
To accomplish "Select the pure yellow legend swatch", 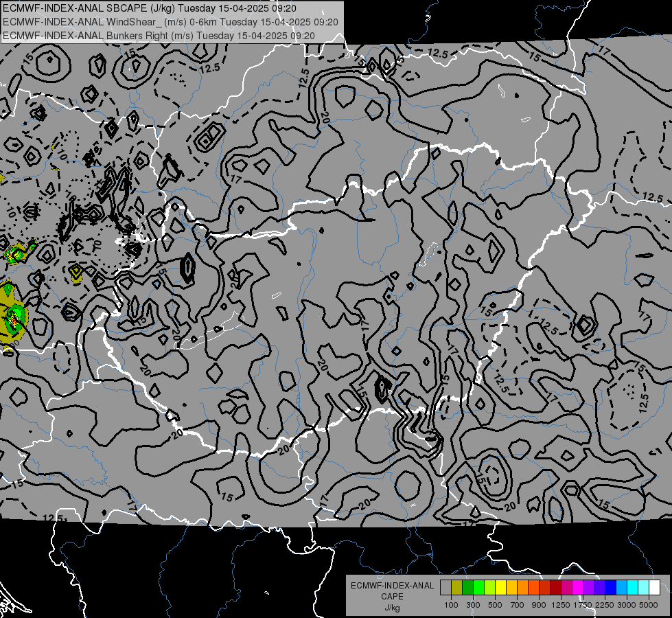I will coord(500,587).
